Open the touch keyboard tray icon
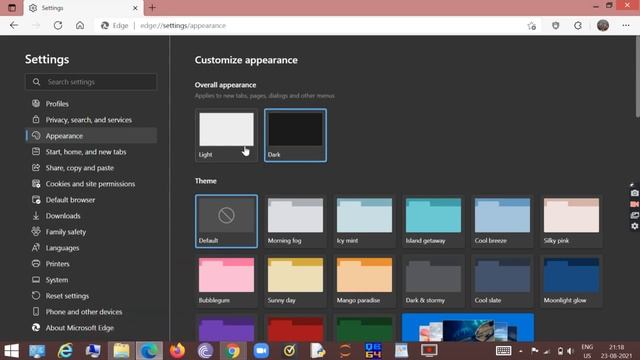640x360 pixels. [503, 351]
